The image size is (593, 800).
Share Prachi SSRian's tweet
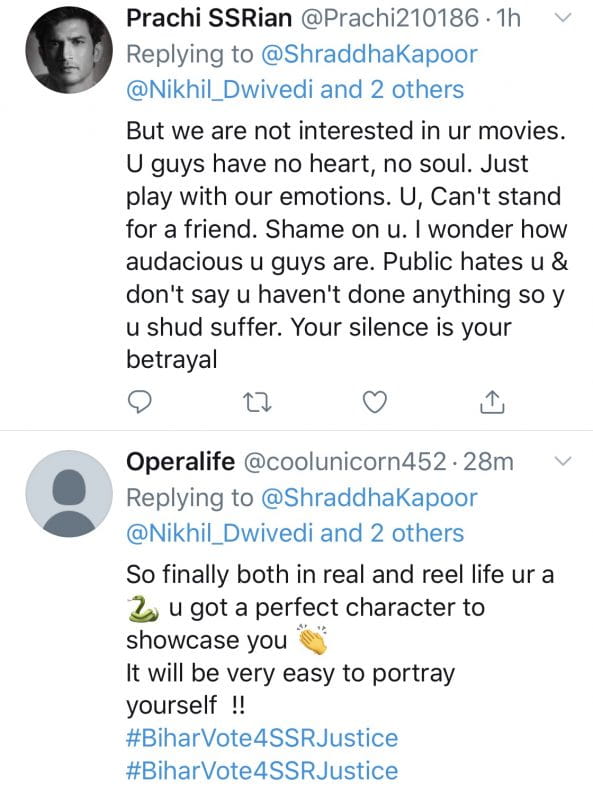click(492, 402)
